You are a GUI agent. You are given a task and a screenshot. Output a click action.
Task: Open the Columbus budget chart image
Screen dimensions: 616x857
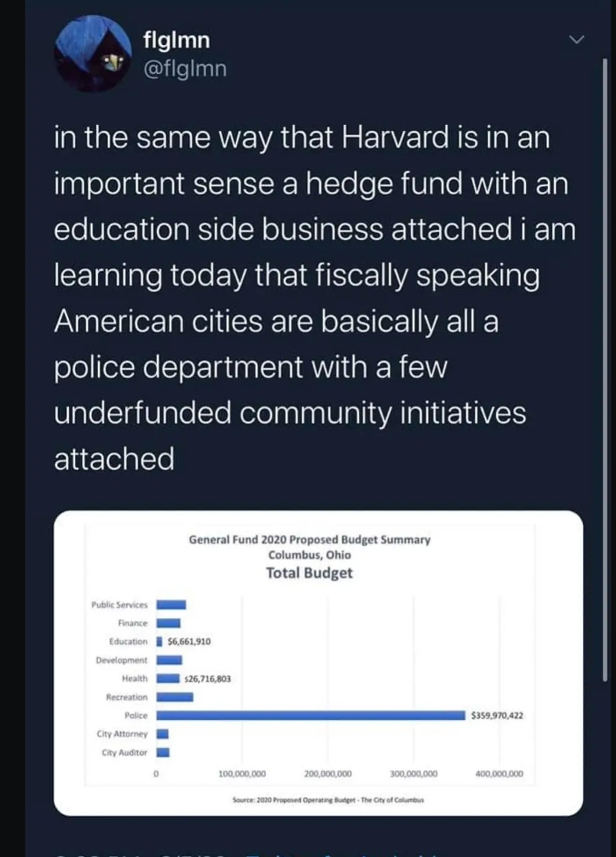(318, 663)
